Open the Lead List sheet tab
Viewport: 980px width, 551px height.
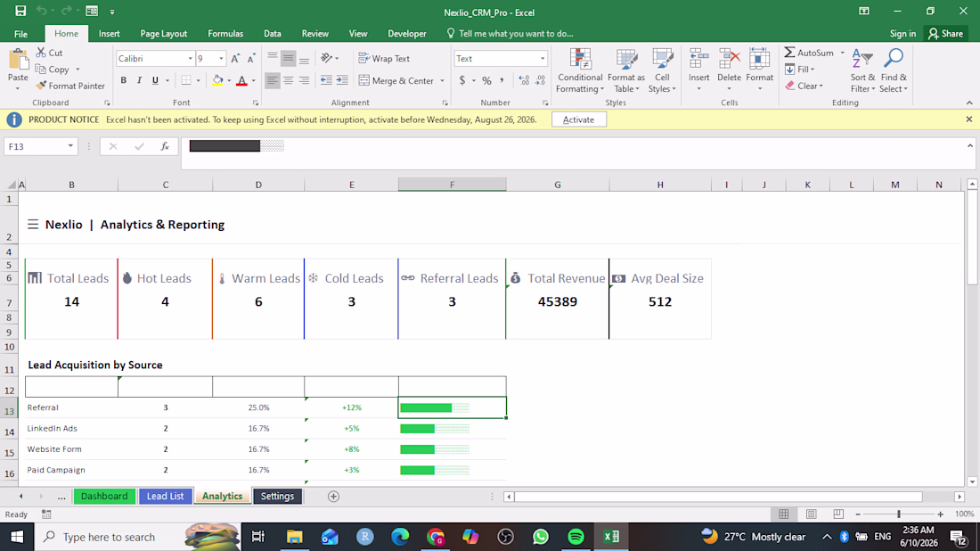pos(165,496)
